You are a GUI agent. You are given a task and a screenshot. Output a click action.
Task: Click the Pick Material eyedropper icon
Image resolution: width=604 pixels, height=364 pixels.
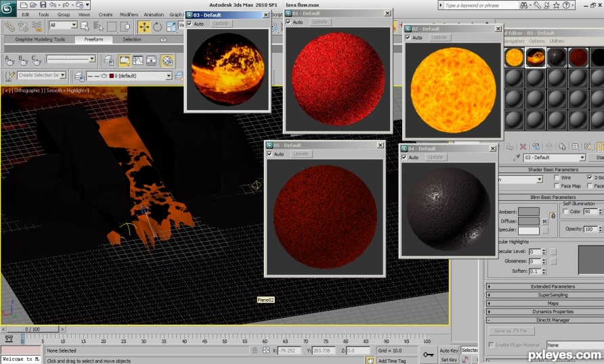(517, 158)
